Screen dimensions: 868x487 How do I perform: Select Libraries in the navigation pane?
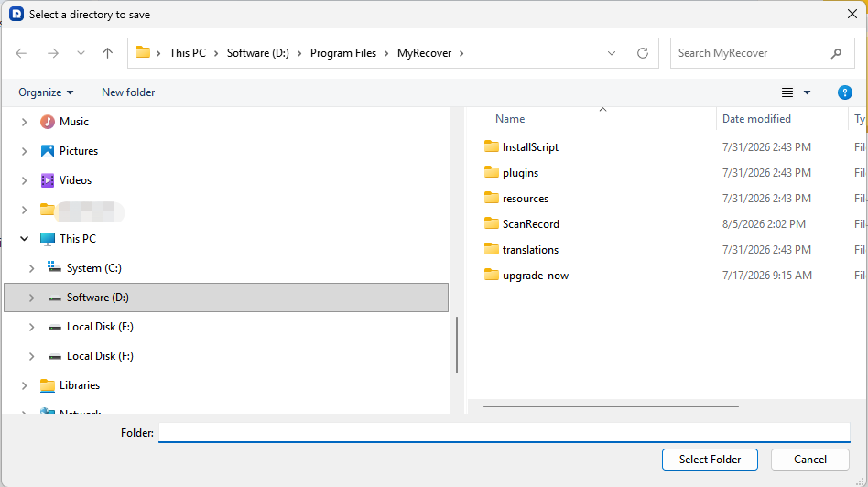tap(80, 385)
